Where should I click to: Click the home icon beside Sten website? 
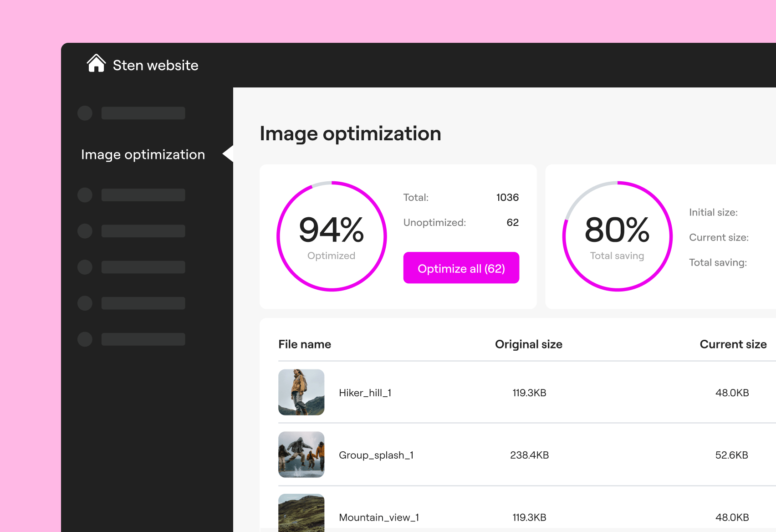click(x=96, y=64)
